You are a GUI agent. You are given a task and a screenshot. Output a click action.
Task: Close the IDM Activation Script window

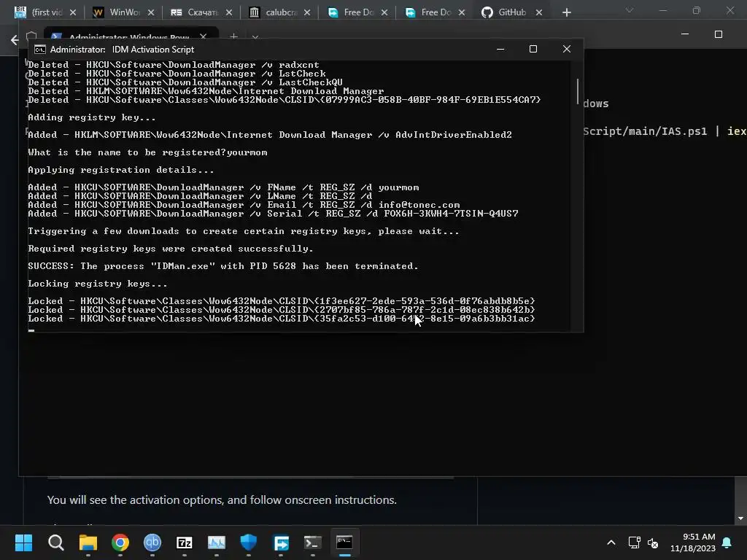pyautogui.click(x=566, y=49)
